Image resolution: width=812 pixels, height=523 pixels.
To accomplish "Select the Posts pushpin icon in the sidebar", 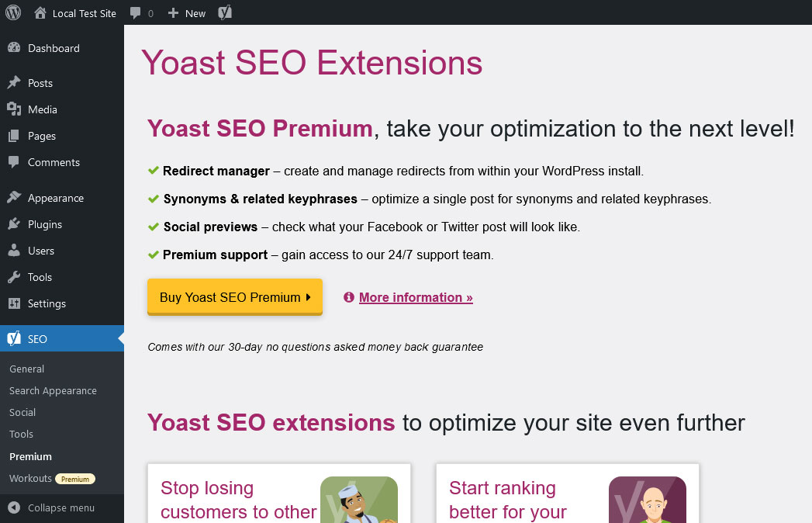I will [17, 83].
